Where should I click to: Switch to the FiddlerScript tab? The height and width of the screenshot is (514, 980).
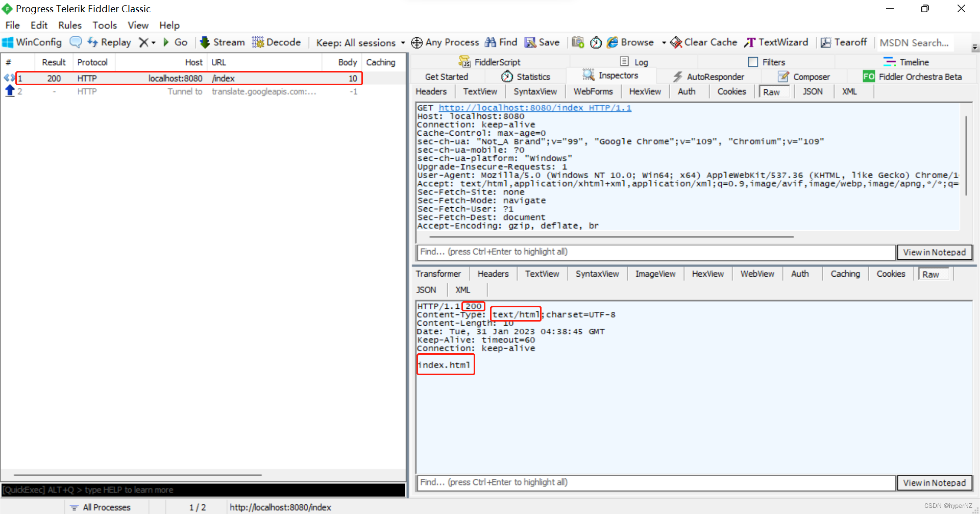(x=490, y=62)
